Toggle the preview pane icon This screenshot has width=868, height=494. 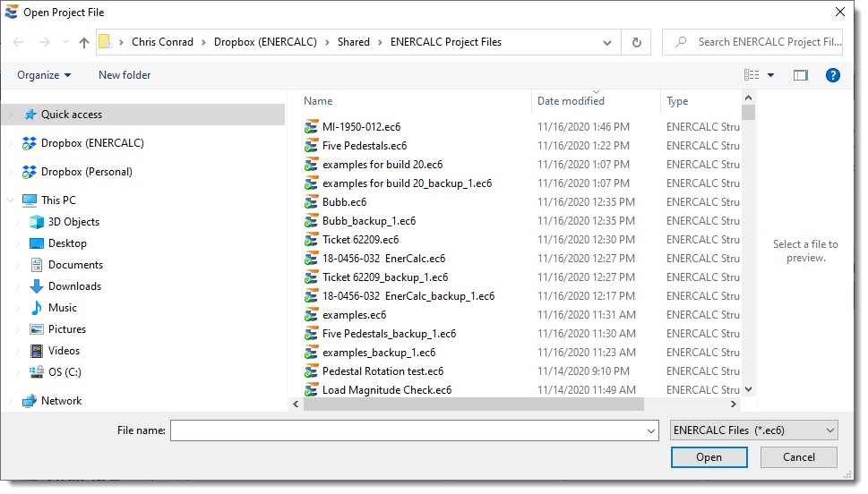coord(800,75)
